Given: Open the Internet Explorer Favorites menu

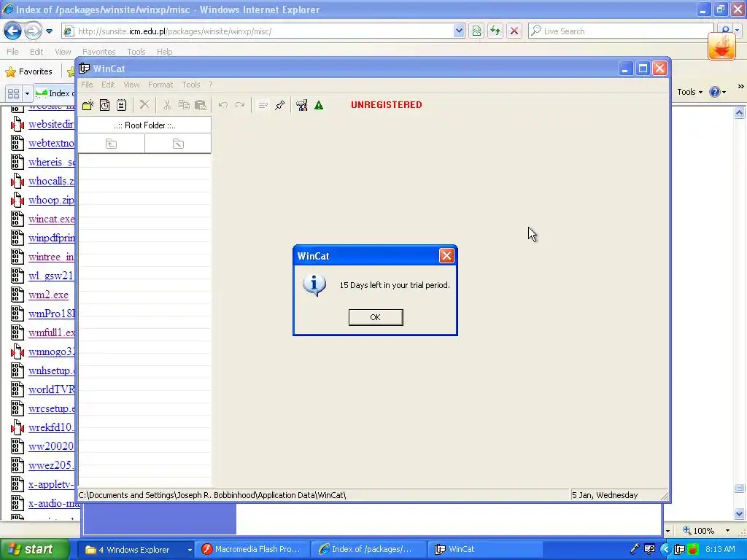Looking at the screenshot, I should (x=98, y=52).
